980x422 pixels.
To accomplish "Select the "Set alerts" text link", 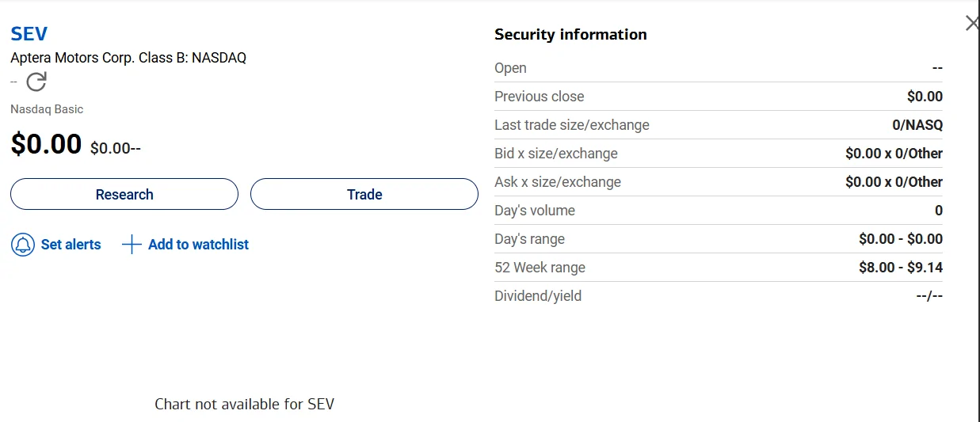I will pos(71,245).
